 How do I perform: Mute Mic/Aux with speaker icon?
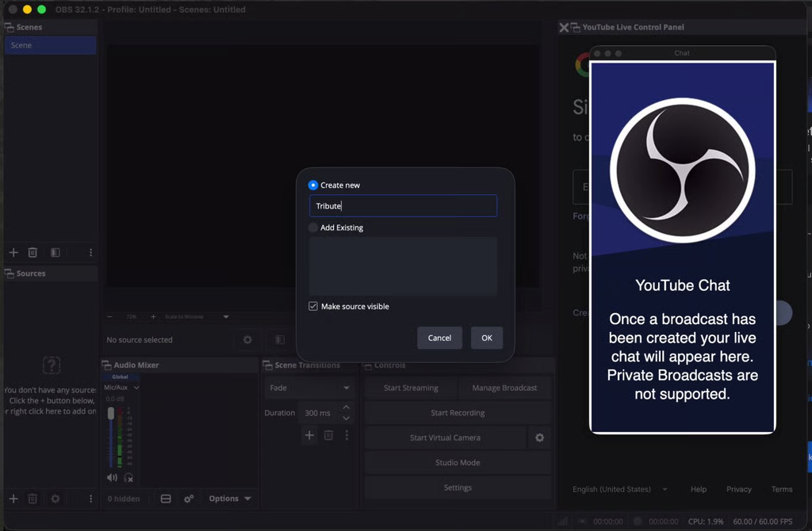click(x=112, y=478)
